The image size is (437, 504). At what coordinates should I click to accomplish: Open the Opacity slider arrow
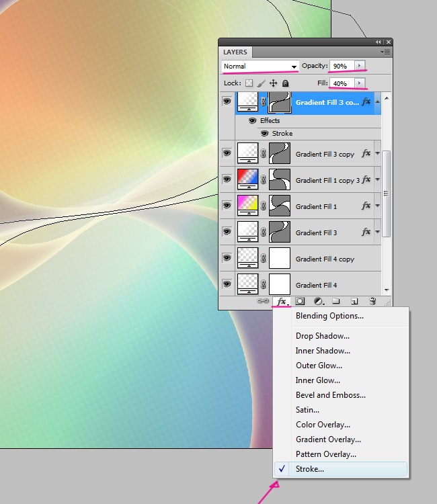[360, 66]
